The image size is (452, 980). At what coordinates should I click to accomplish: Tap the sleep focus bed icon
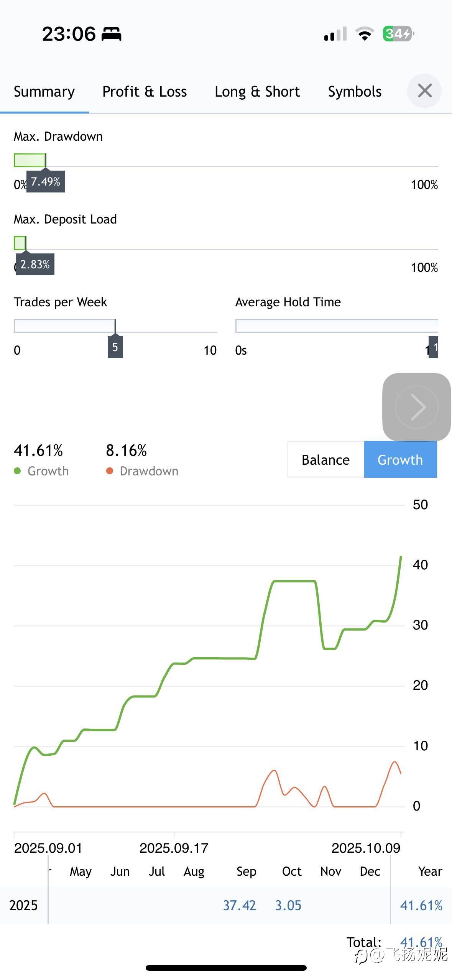point(111,34)
